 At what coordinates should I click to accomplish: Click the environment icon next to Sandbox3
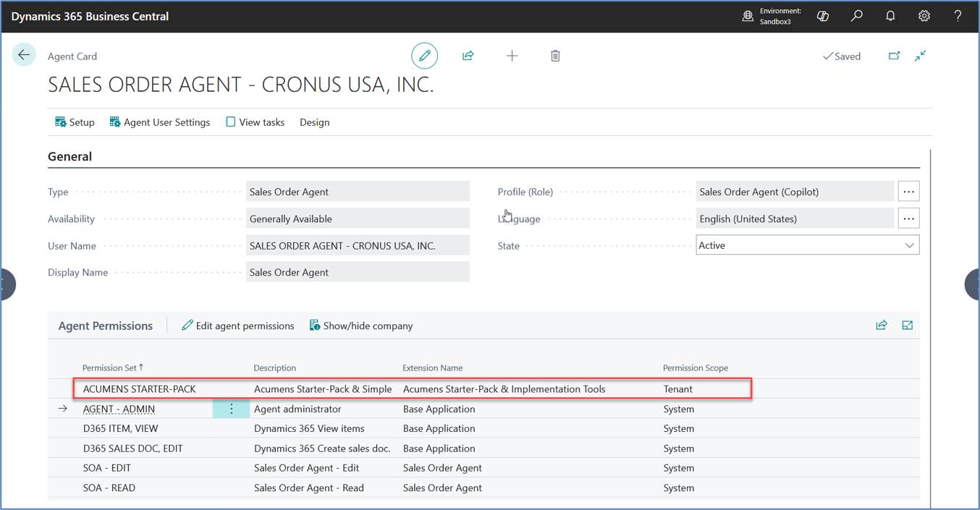(748, 16)
